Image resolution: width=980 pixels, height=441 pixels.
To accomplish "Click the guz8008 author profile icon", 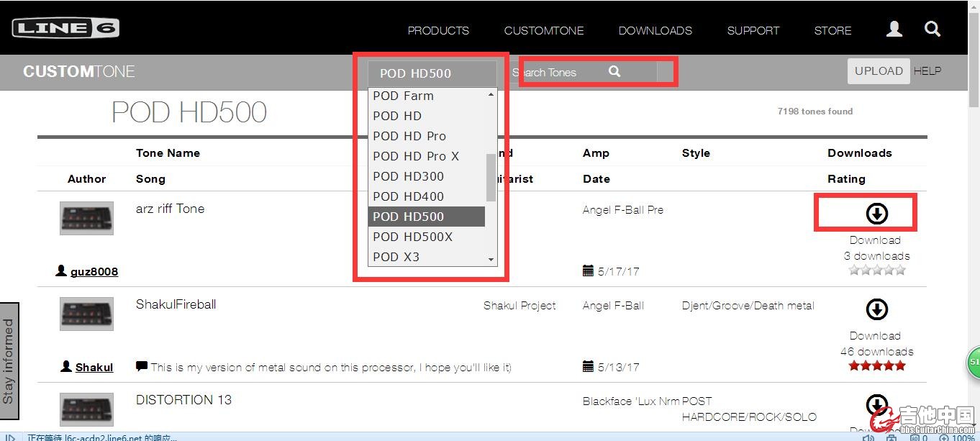I will tap(61, 271).
